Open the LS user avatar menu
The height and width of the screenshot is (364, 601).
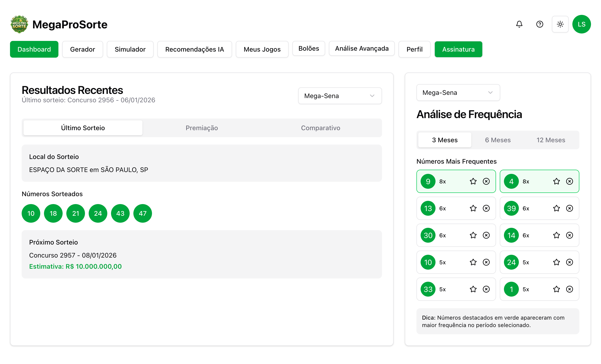[x=581, y=24]
